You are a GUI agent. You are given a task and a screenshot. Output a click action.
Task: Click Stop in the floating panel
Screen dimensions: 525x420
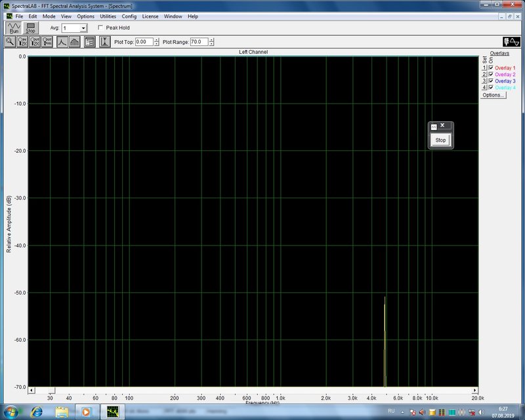[440, 140]
